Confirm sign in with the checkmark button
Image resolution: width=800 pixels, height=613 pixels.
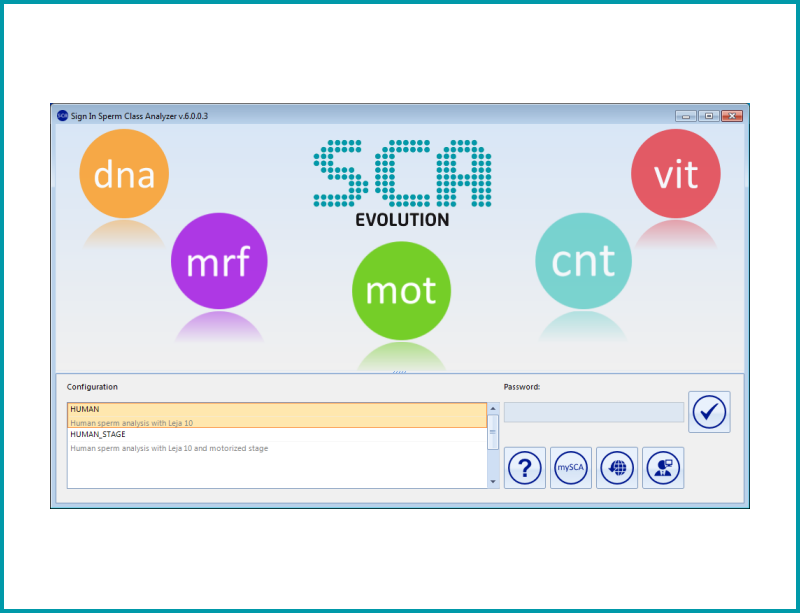(709, 412)
